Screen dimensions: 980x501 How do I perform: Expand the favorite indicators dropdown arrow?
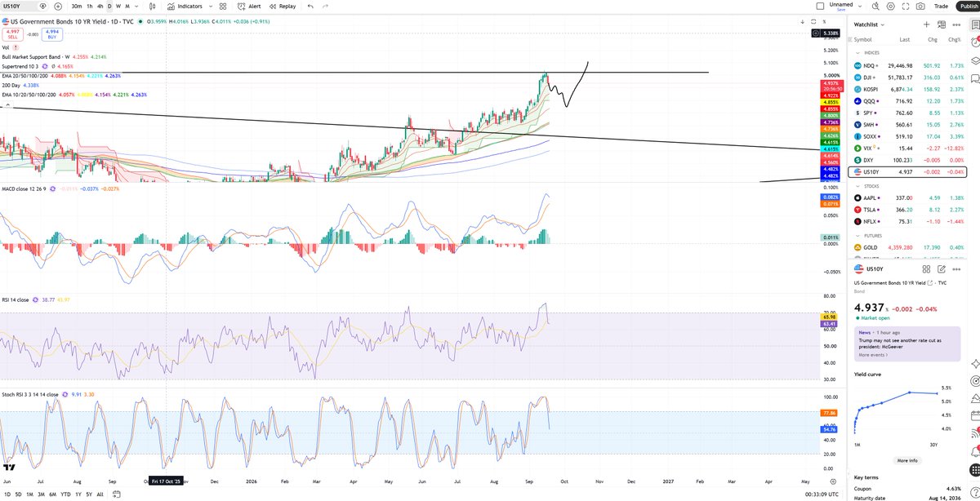point(209,6)
